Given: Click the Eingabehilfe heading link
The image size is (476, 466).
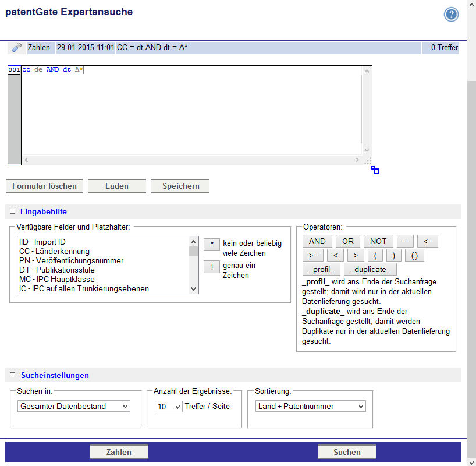Looking at the screenshot, I should click(x=44, y=211).
